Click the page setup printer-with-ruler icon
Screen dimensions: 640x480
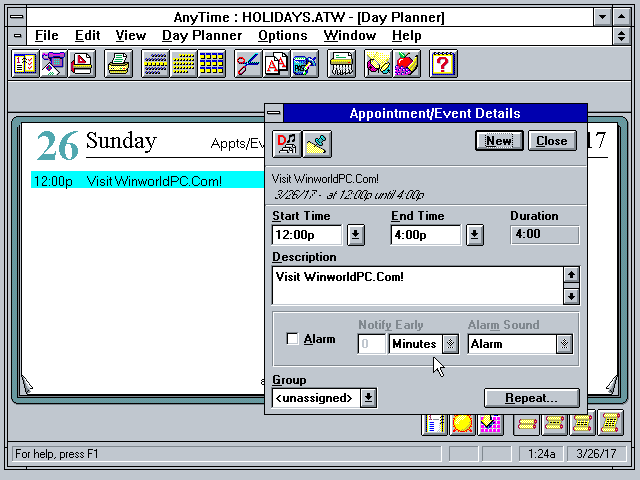[x=82, y=64]
